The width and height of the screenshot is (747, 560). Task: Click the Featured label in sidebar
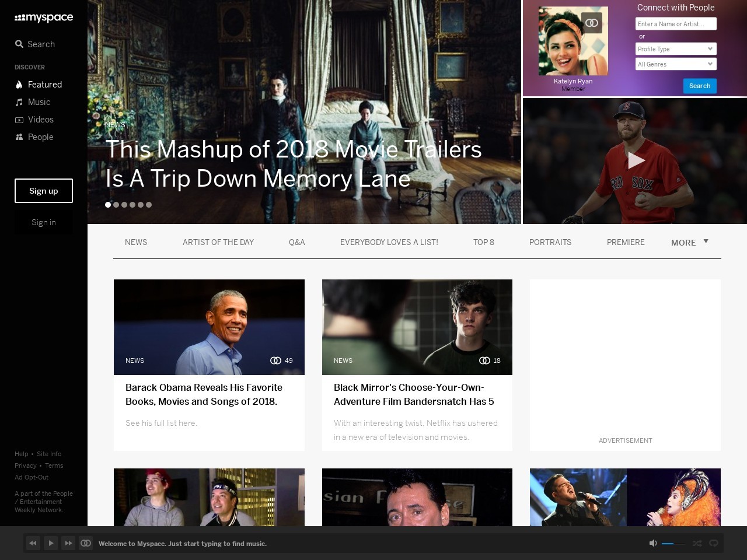point(45,85)
